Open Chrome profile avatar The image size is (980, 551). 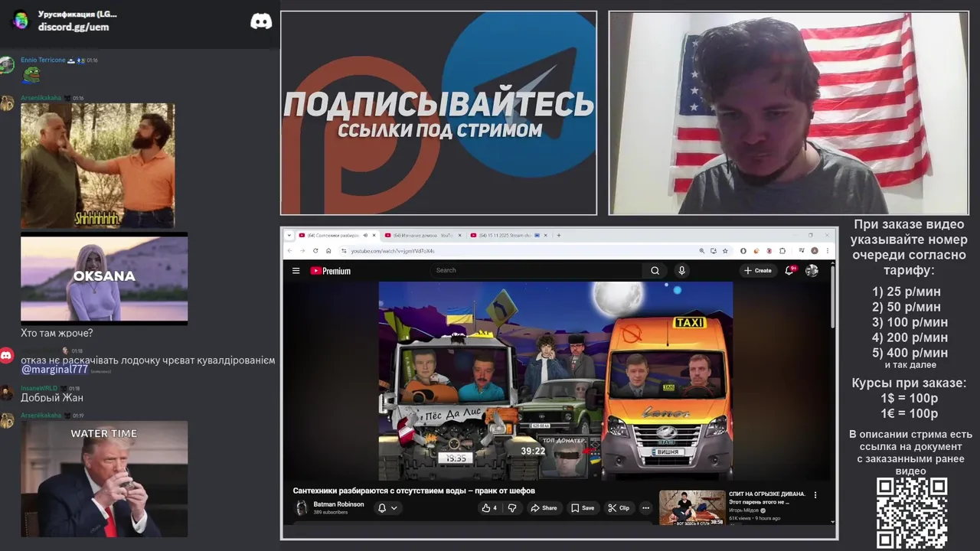click(x=815, y=250)
